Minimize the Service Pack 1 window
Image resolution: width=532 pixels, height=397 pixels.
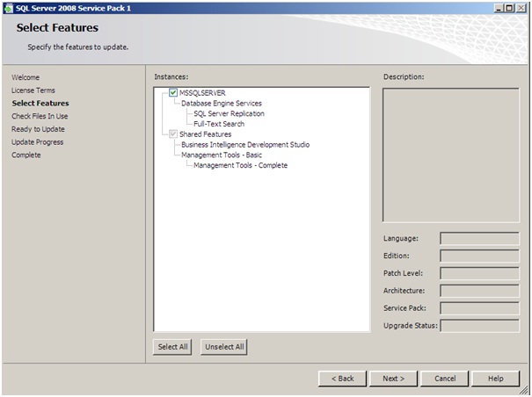tap(499, 8)
